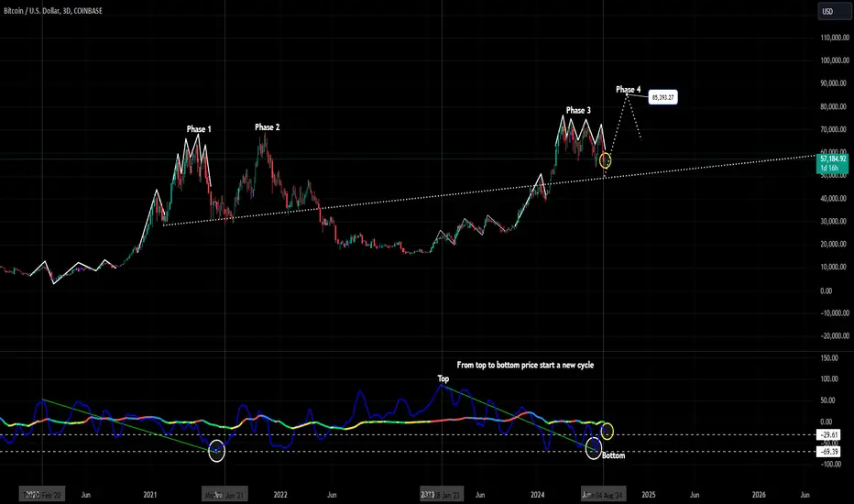This screenshot has width=854, height=504.
Task: Click the Top annotation on the oscillator
Action: coord(443,378)
